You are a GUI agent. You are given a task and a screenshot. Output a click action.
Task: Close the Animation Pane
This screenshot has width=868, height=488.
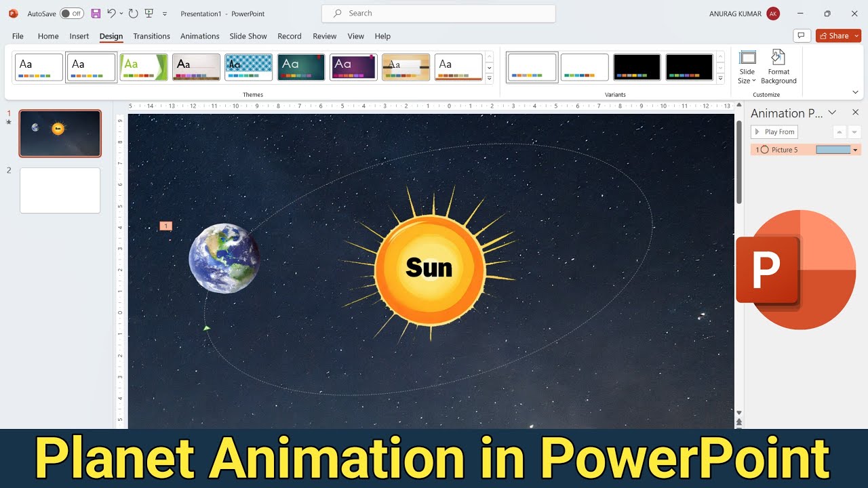(855, 113)
